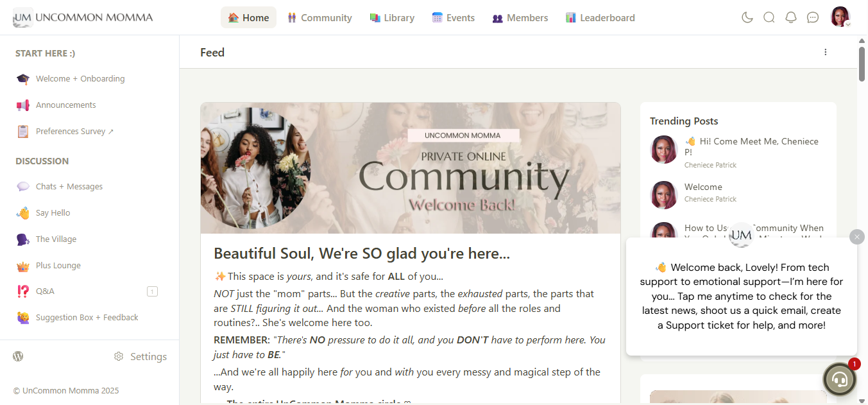Screen dimensions: 868x405
Task: Switch to the Leaderboard tab
Action: 600,17
